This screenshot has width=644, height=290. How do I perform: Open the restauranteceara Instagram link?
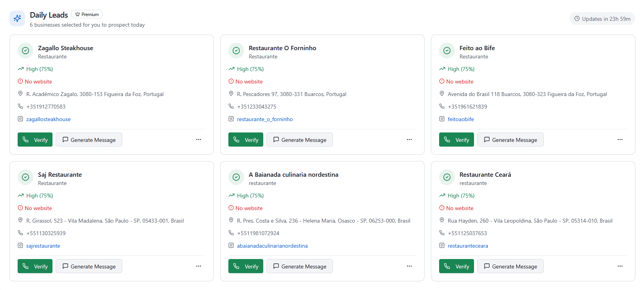tap(468, 246)
